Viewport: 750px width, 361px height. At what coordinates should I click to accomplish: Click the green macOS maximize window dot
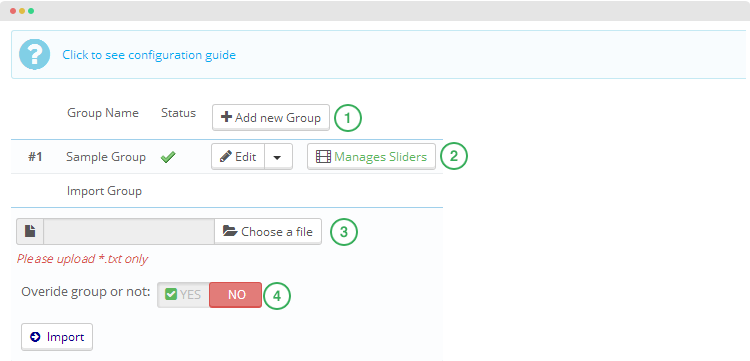click(31, 11)
